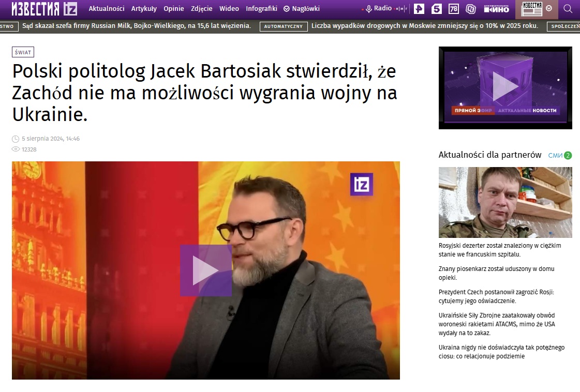The width and height of the screenshot is (580, 392).
Task: Play the Jacek Bartosiak interview video
Action: (206, 270)
